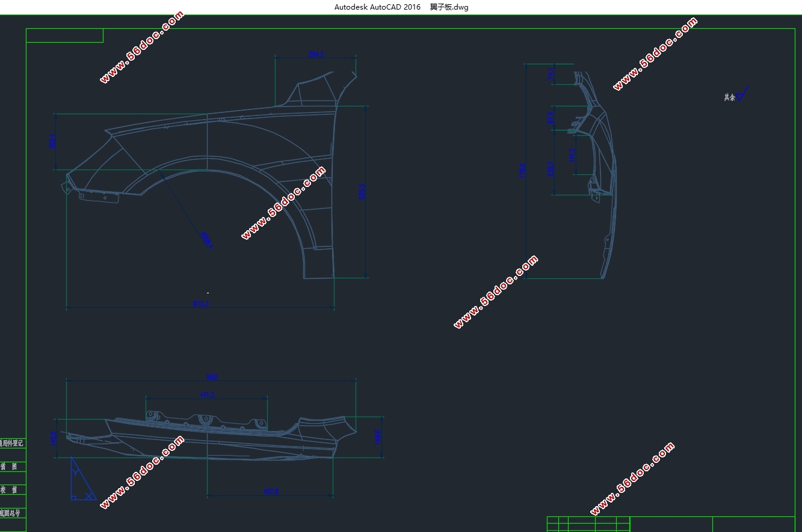Screen dimensions: 802x532
Task: Click the 235.1 vertical dimension label
Action: tap(551, 169)
